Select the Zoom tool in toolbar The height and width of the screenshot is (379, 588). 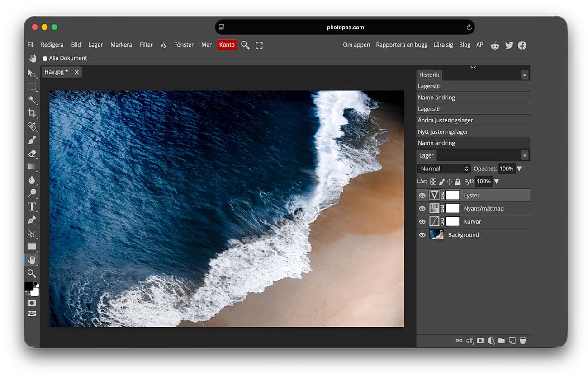tap(32, 273)
